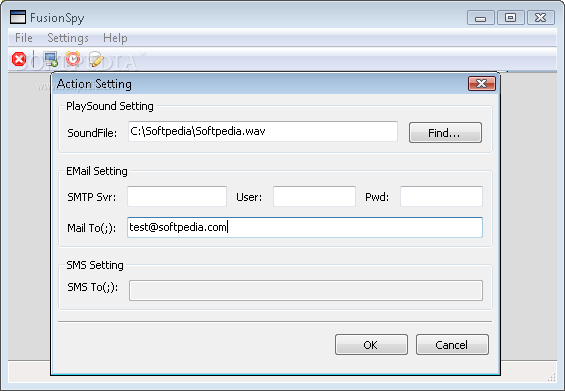Cancel the Action Setting dialog
Screen dimensions: 565x391
tap(452, 345)
